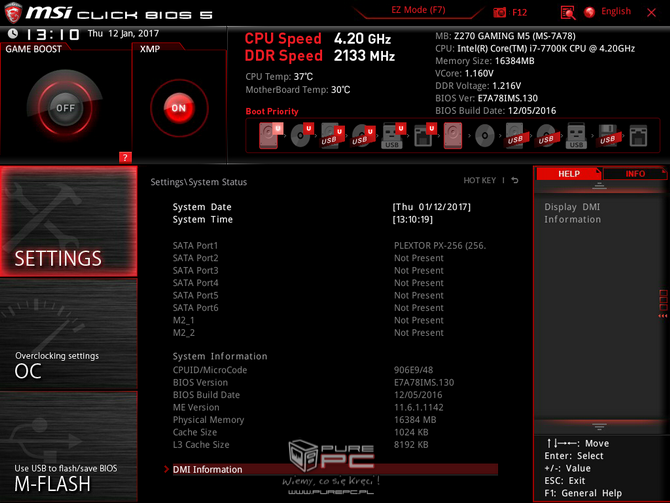Screen dimensions: 670x503
Task: Pick the legacy USB CD/DVD boot icon
Action: tap(546, 136)
